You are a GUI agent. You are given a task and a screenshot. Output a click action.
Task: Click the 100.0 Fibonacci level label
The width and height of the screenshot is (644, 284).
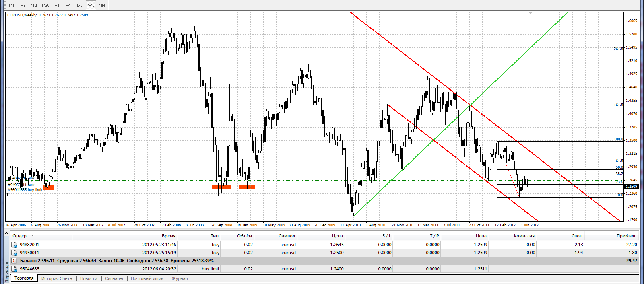[x=618, y=139]
